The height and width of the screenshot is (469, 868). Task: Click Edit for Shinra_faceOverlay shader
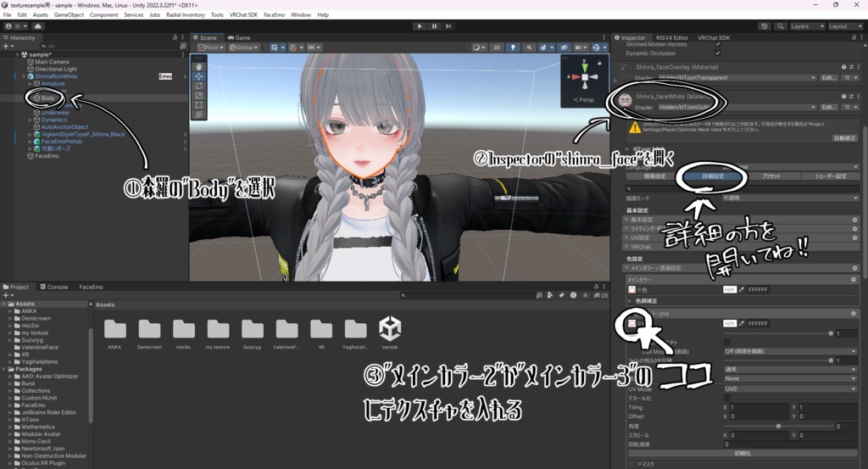(828, 77)
